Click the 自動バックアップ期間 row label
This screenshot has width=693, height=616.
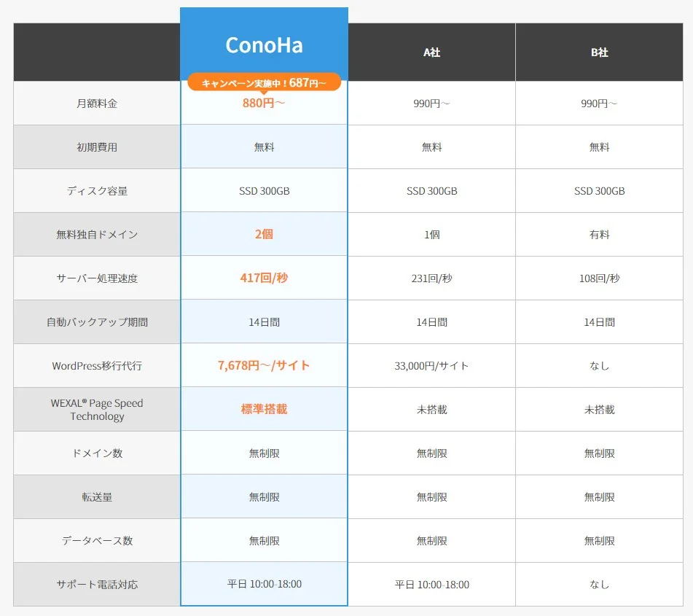click(95, 321)
